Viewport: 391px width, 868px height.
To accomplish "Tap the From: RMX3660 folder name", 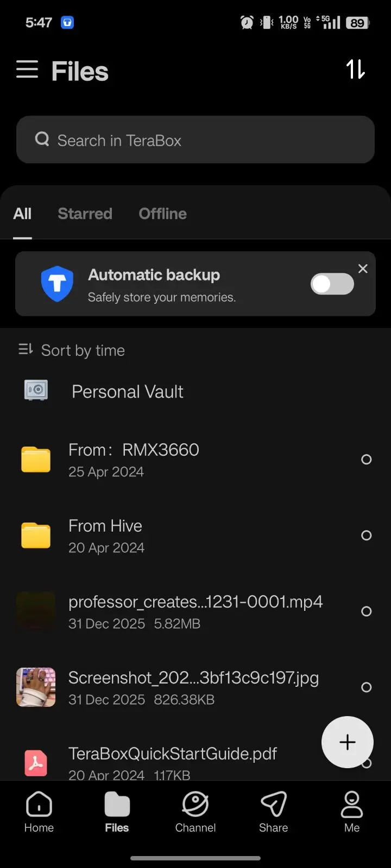I will pyautogui.click(x=134, y=450).
